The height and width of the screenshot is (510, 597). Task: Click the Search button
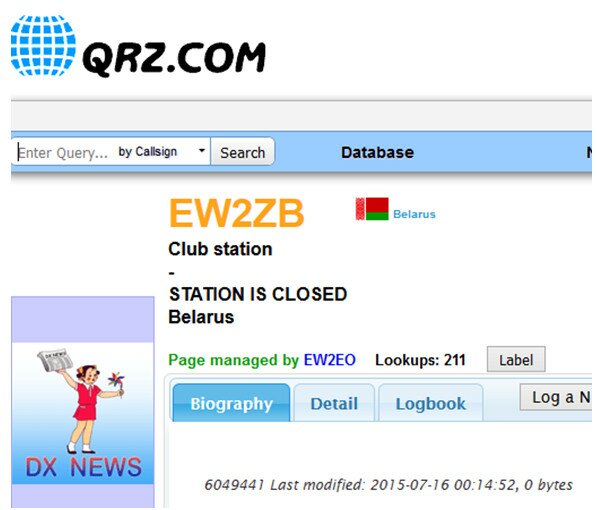pyautogui.click(x=243, y=152)
